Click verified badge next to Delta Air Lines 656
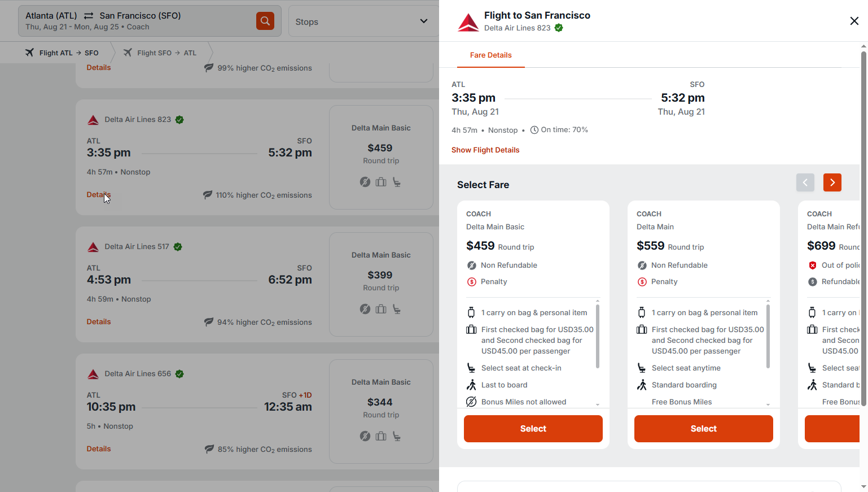The image size is (868, 492). pyautogui.click(x=179, y=374)
